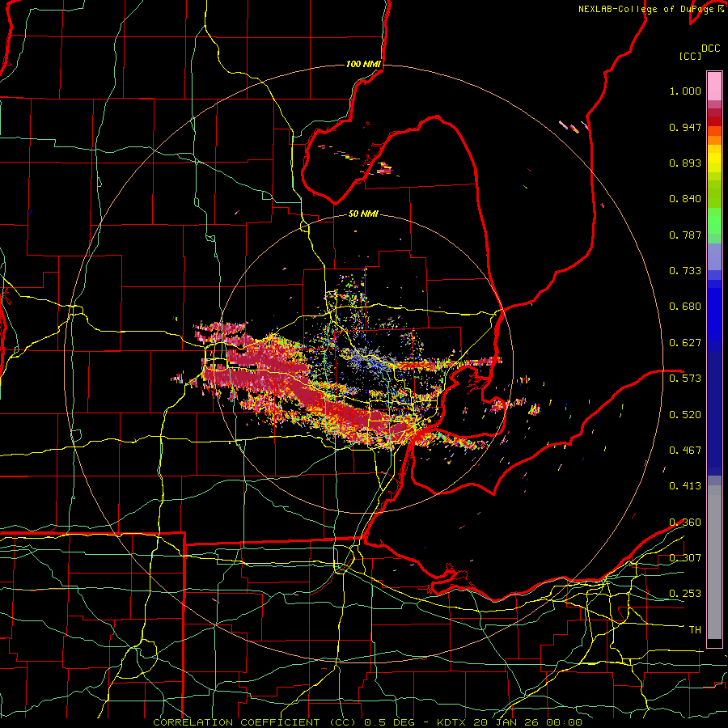Click the dark navy band on the color bar

[x=714, y=413]
